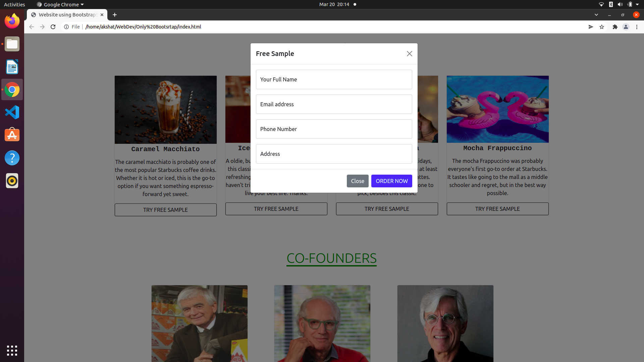Click the Your Full Name field

[334, 79]
